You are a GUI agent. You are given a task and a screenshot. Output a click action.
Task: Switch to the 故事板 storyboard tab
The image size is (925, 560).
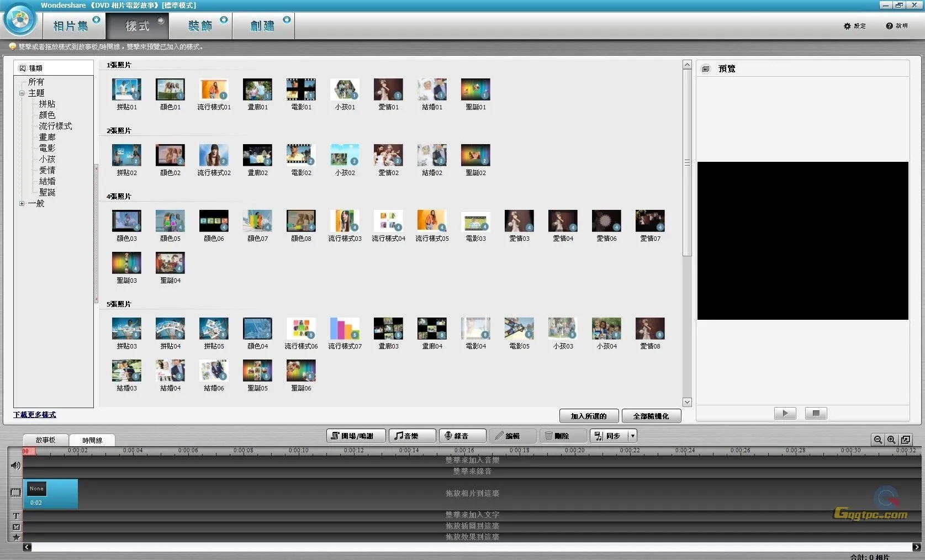pos(46,440)
